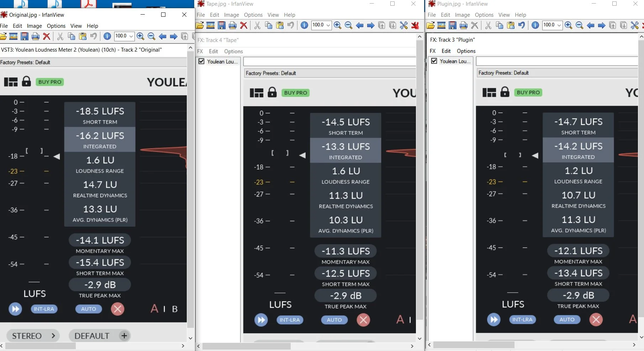Toggle INT-LRA in the Original loudness meter

(x=44, y=309)
